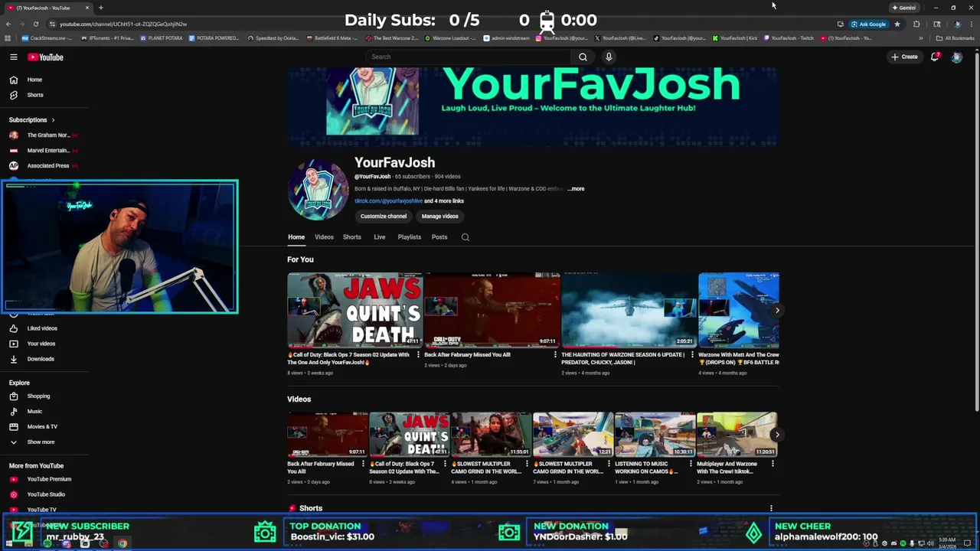Open the Multiplayer And Warzone With The Crew thumbnail
The image size is (980, 551).
coord(737,435)
